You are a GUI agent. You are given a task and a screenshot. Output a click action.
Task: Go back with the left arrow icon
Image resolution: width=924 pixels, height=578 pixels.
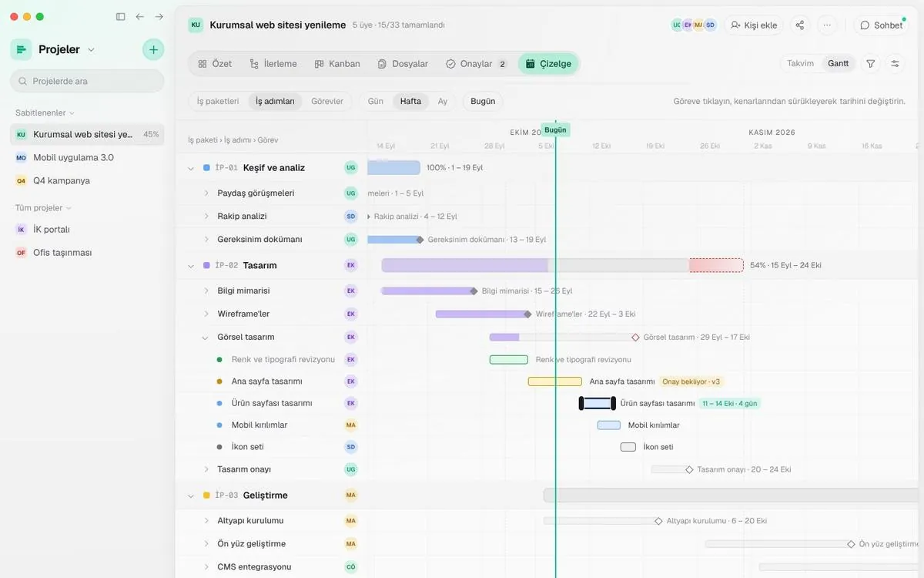(x=139, y=16)
